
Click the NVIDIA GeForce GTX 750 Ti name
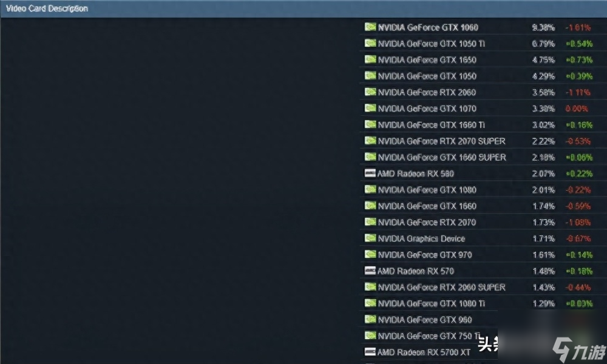pos(429,336)
